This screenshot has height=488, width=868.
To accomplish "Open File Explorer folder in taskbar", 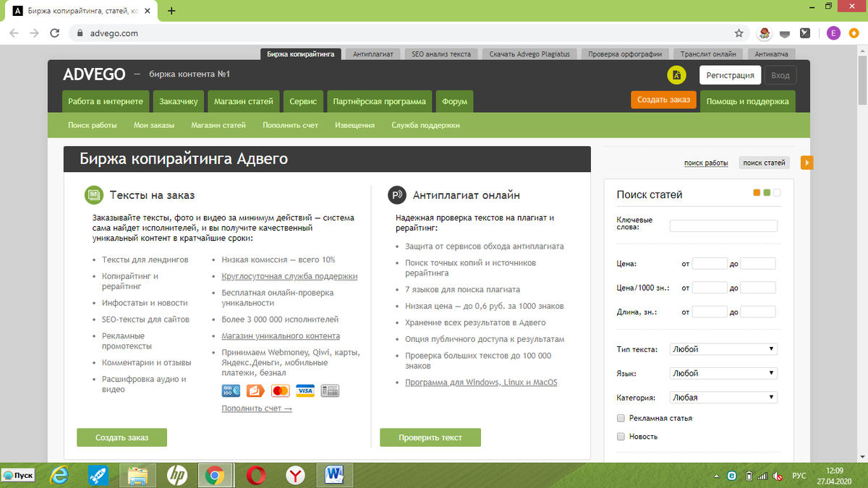I will coord(138,475).
